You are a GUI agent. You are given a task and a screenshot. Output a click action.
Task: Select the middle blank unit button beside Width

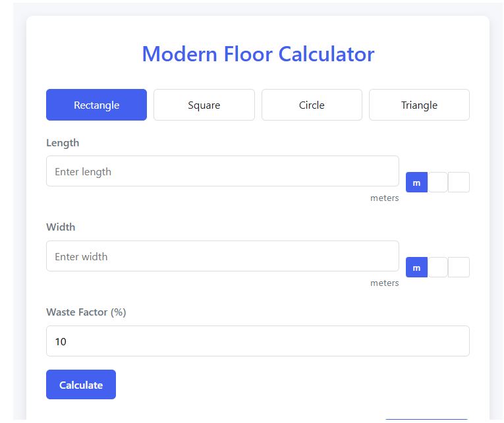tap(437, 267)
